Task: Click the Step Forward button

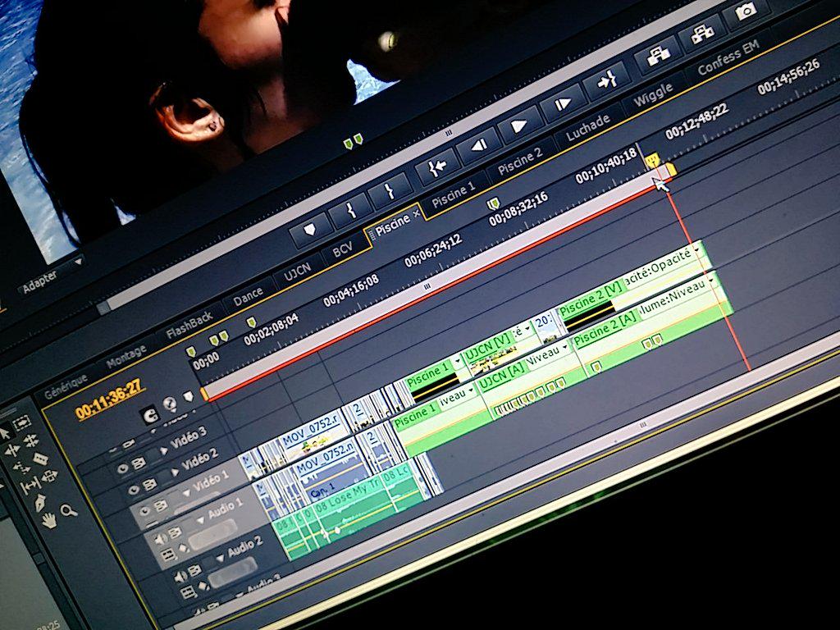Action: [563, 103]
